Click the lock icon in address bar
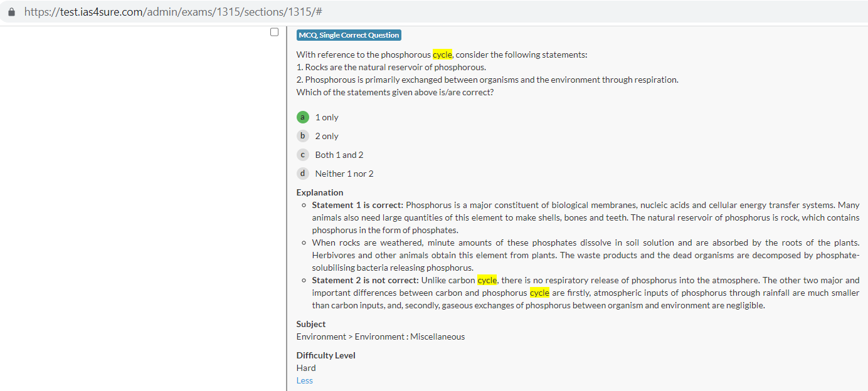The width and height of the screenshot is (868, 391). tap(11, 13)
